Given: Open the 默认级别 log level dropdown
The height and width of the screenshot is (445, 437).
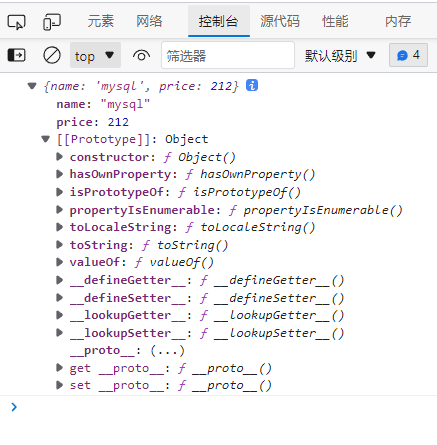Looking at the screenshot, I should pyautogui.click(x=340, y=55).
